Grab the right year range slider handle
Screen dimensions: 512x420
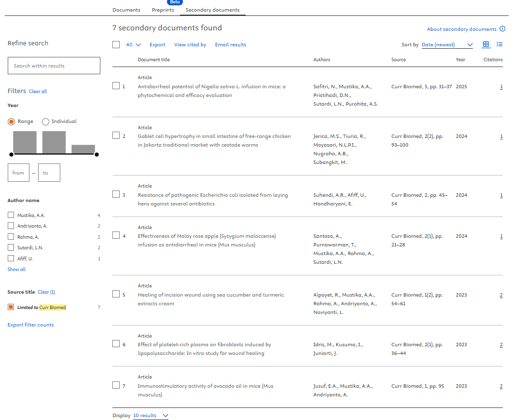coord(97,154)
